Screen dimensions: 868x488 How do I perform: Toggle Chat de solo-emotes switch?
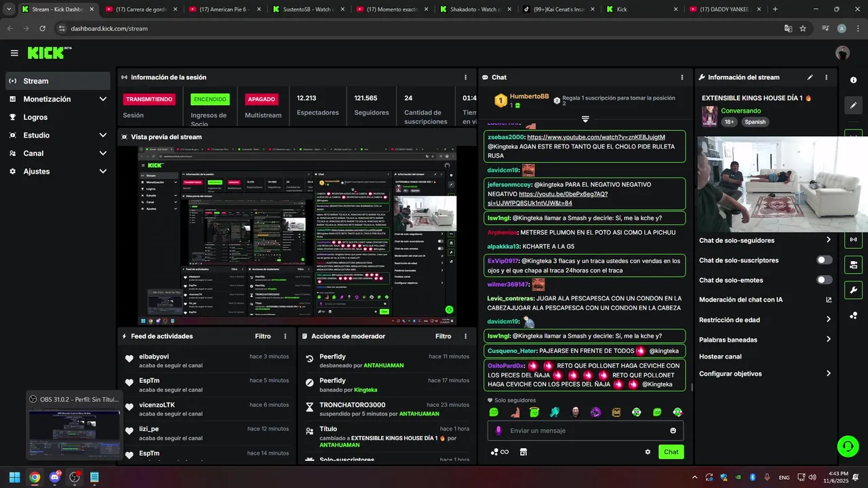(825, 280)
